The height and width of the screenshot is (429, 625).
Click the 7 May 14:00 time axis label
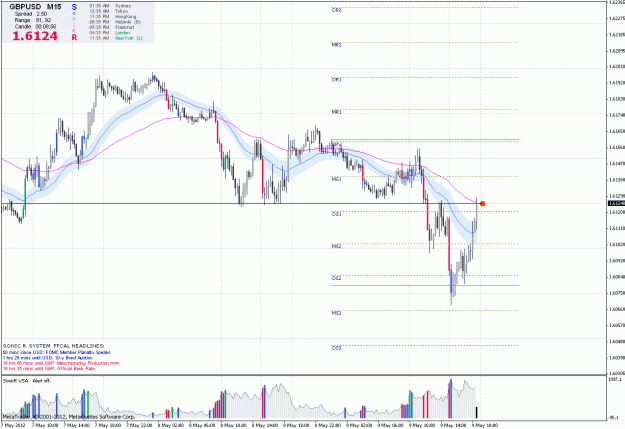click(77, 425)
